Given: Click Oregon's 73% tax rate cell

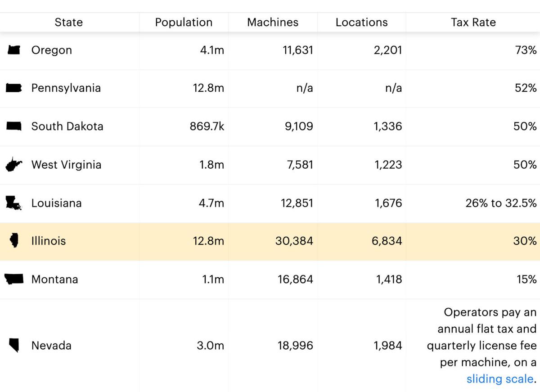Looking at the screenshot, I should tap(525, 50).
